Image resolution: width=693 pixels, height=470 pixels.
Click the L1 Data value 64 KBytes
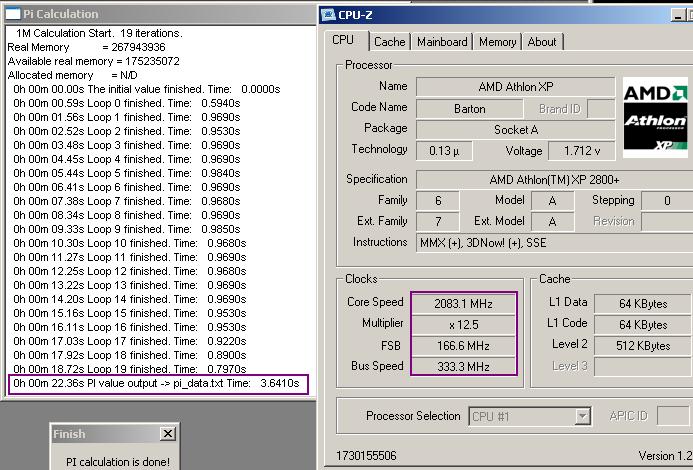[643, 304]
